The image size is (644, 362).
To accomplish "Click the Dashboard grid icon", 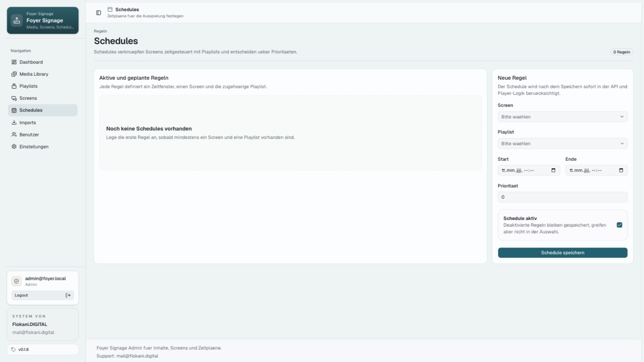I will [x=14, y=62].
